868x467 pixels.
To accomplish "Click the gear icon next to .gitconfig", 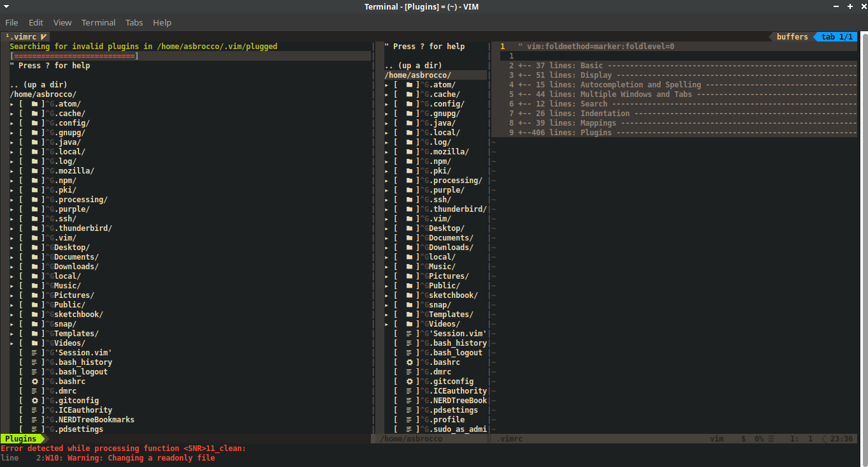I will click(x=35, y=400).
